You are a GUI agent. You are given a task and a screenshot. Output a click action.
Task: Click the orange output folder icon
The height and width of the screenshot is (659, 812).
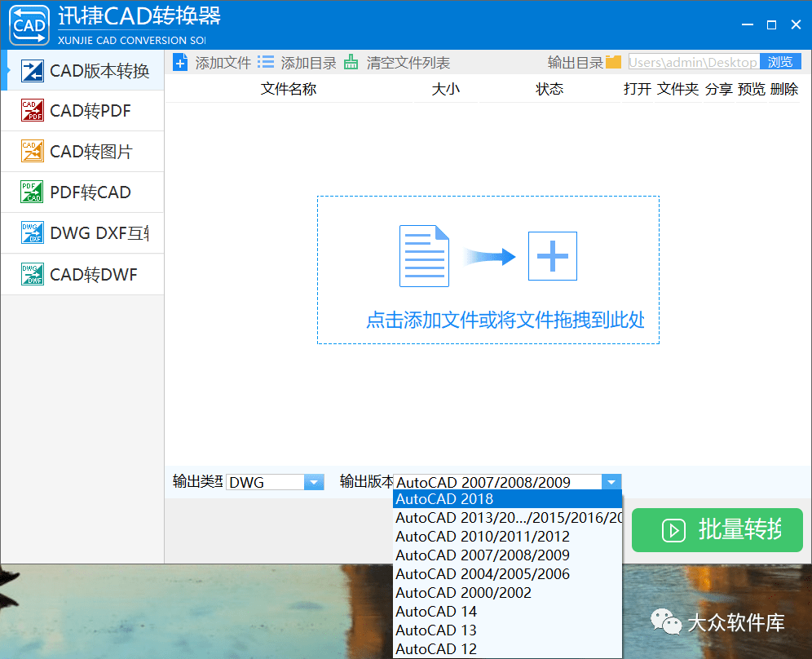click(613, 62)
